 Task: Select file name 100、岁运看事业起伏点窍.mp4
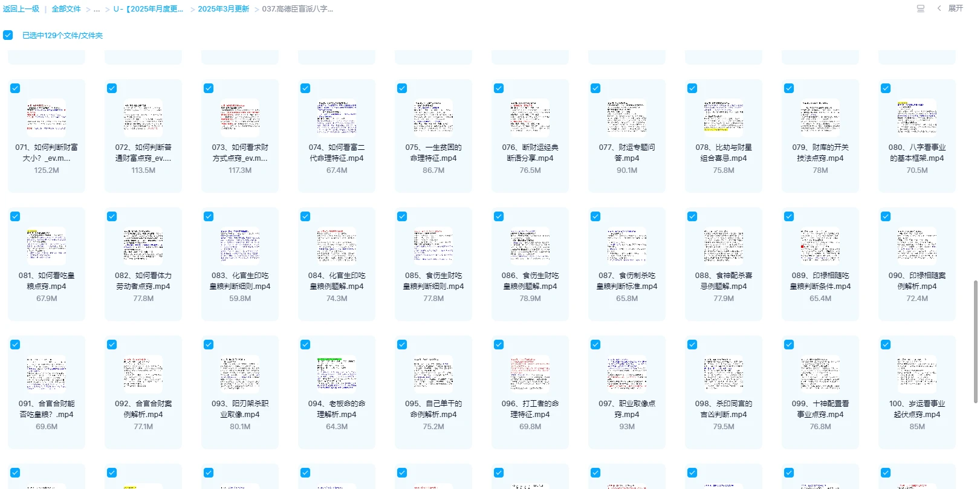(917, 409)
